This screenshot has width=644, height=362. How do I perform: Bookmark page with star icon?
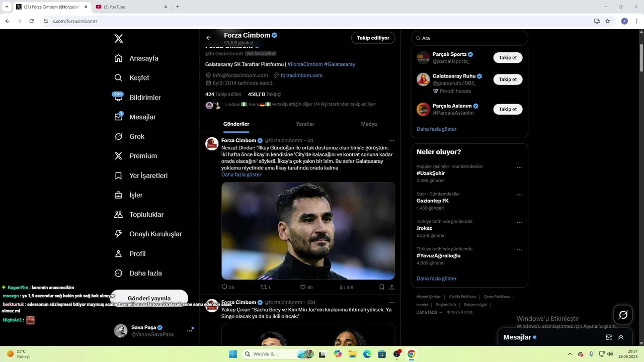click(x=608, y=21)
